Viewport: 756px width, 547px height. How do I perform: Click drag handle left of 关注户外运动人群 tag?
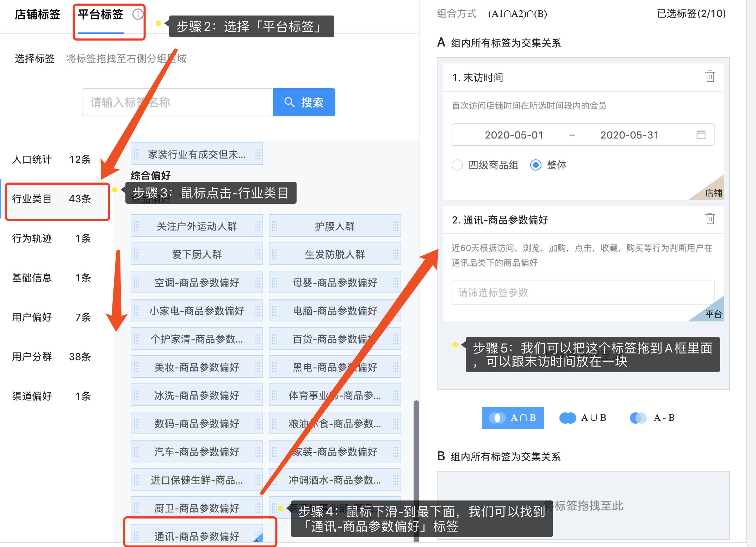[137, 226]
